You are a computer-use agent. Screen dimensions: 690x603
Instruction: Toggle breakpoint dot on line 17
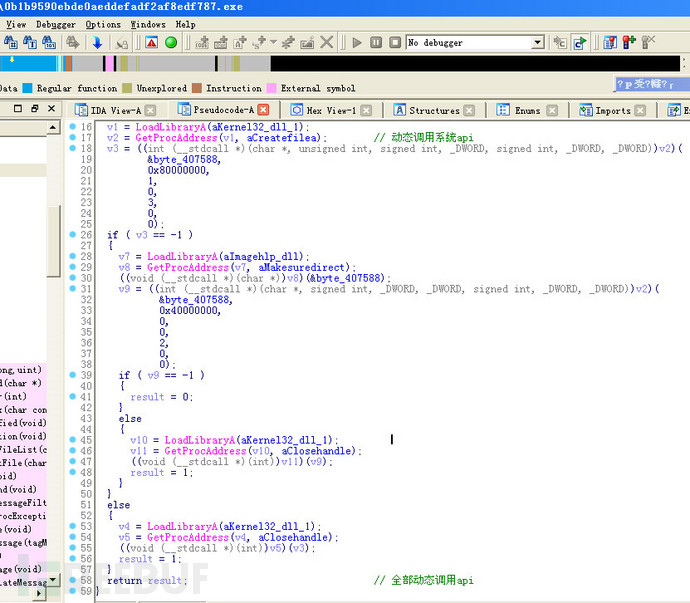73,137
